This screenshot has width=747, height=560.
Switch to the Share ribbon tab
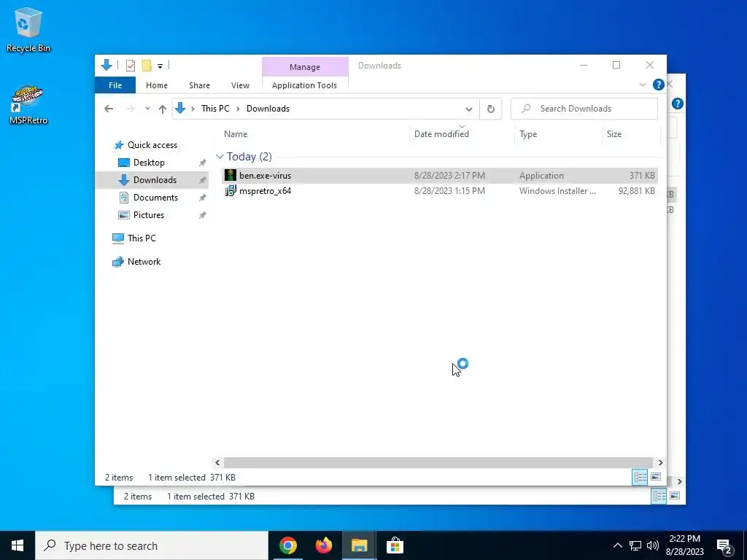[199, 85]
